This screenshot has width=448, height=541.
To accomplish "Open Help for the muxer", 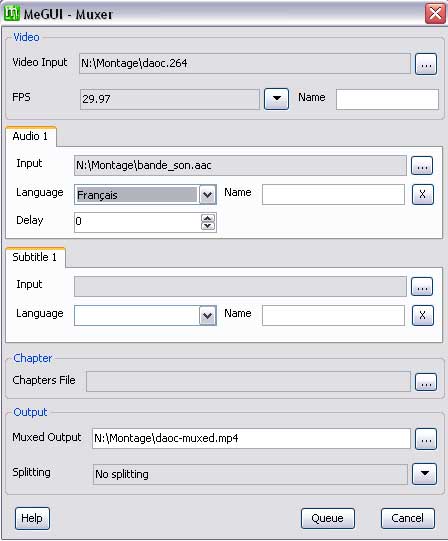I will click(x=32, y=518).
